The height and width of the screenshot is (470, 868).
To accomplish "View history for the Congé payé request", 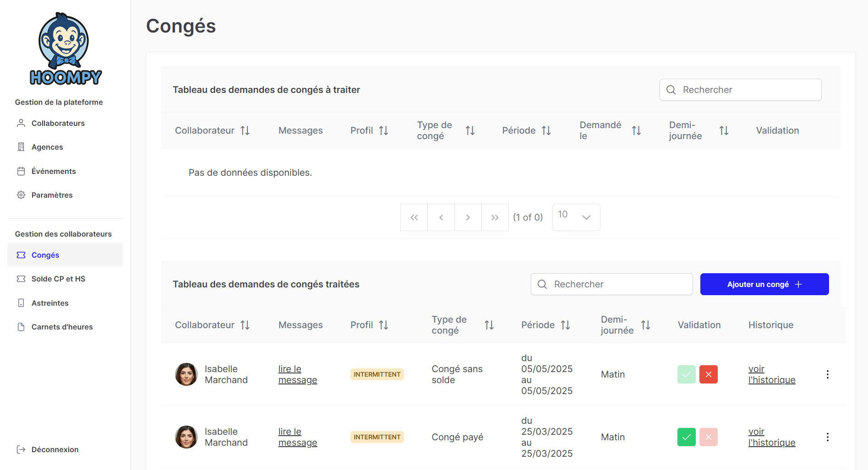I will [771, 437].
